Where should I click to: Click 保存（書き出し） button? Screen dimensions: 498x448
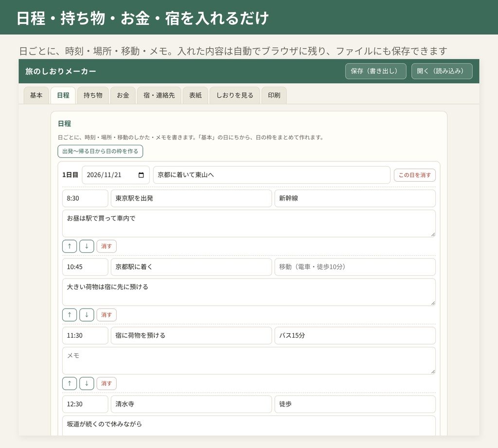376,71
